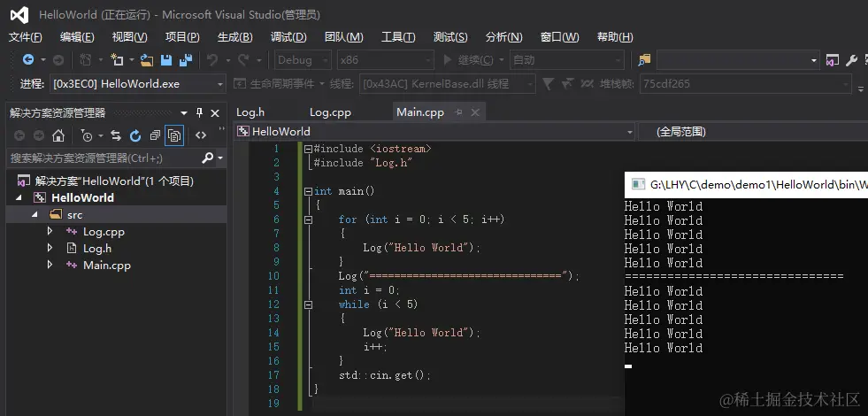Click the Open File folder icon

coord(146,60)
